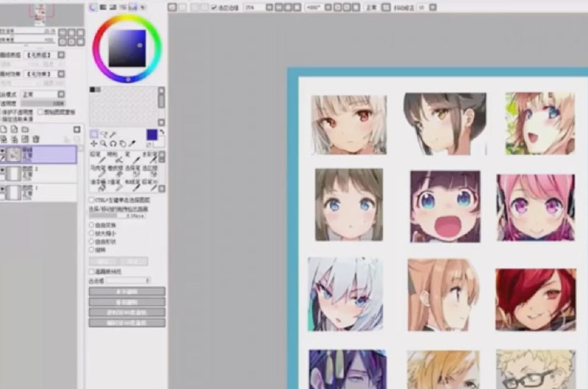Image resolution: width=588 pixels, height=389 pixels.
Task: Select the scale (放大缩小) radio option
Action: (x=91, y=233)
